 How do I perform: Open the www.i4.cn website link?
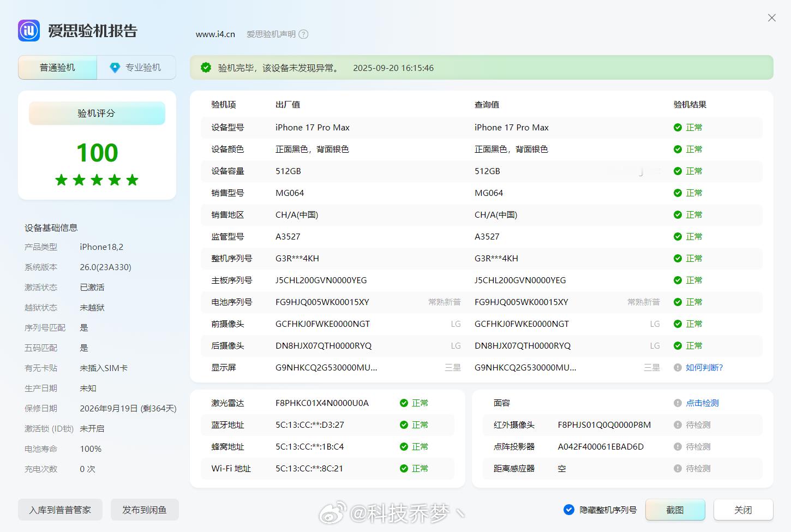pyautogui.click(x=215, y=34)
